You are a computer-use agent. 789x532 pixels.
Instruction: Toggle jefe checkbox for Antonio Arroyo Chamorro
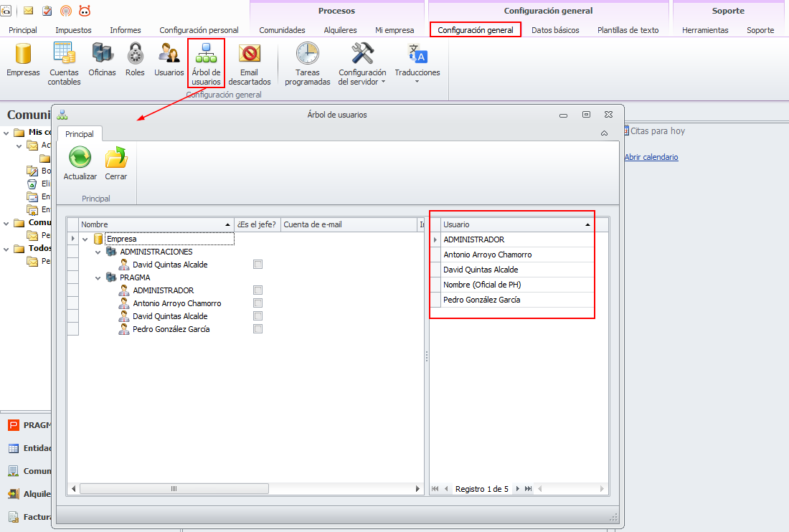(258, 303)
